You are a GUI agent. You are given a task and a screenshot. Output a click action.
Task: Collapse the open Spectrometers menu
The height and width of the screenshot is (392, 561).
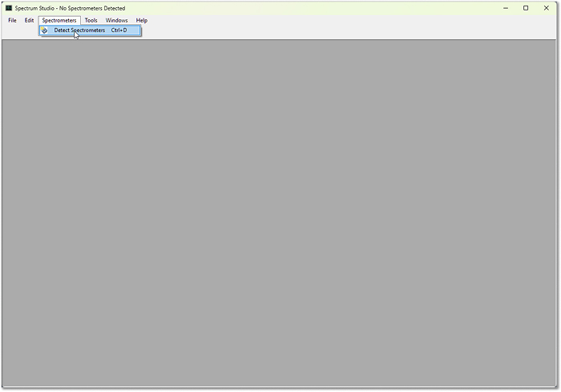click(59, 20)
